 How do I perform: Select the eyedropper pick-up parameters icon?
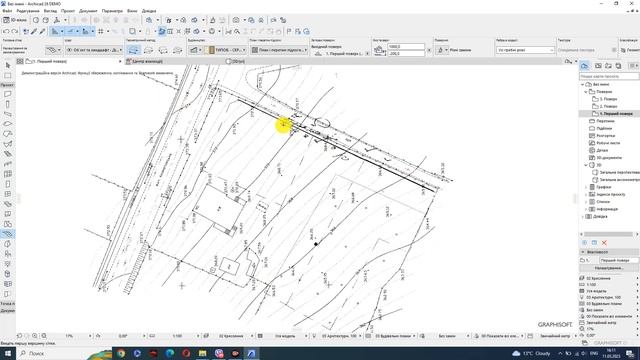(34, 31)
